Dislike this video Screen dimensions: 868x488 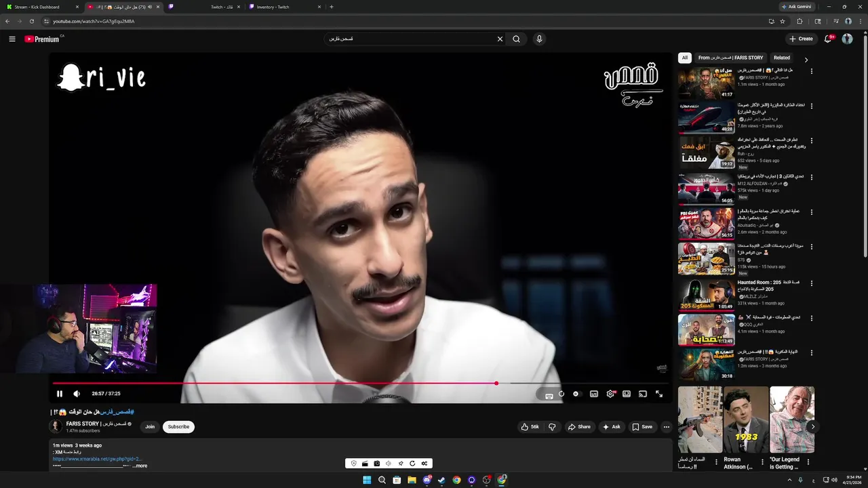[552, 427]
